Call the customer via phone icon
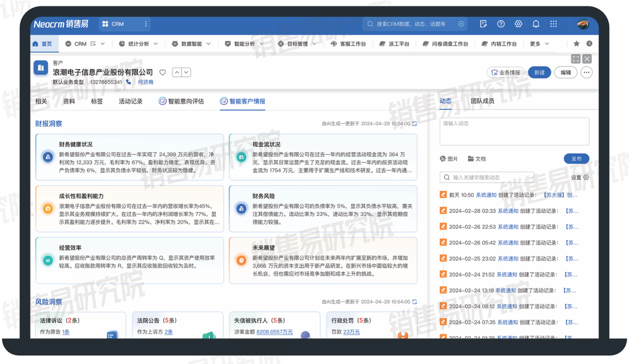The image size is (629, 364). click(x=128, y=82)
